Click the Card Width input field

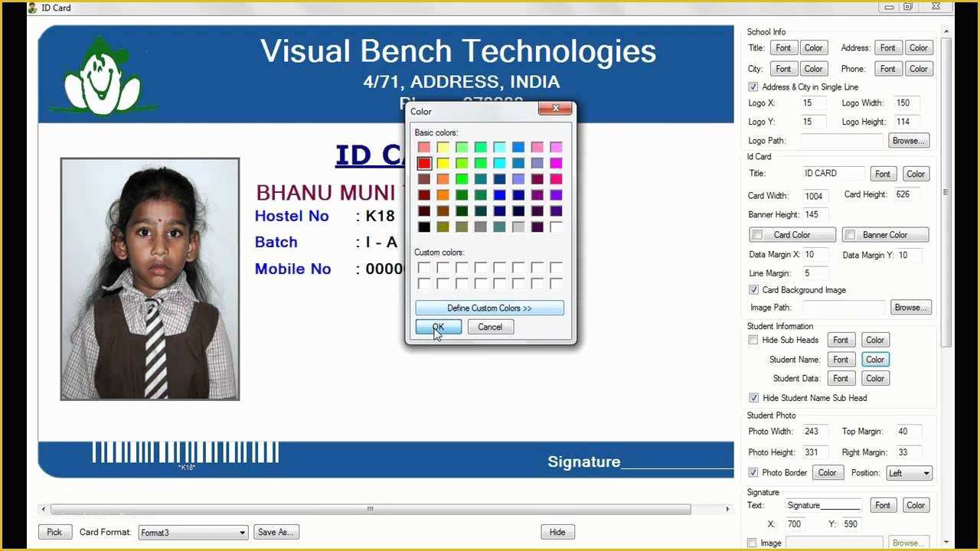tap(817, 196)
